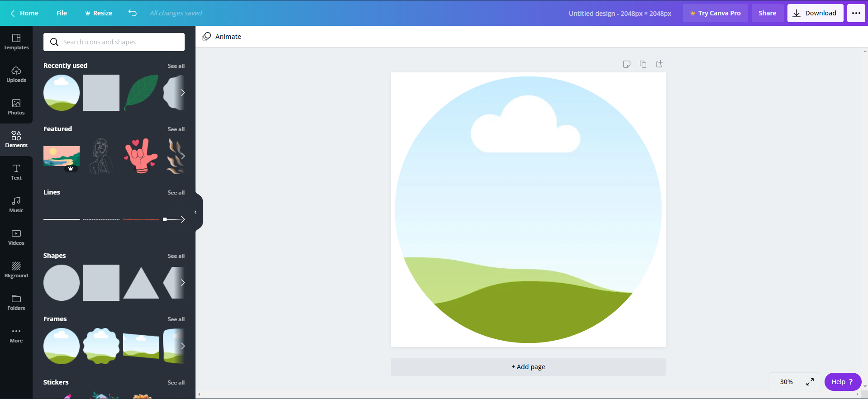
Task: Open the Bkground sidebar panel
Action: (16, 270)
